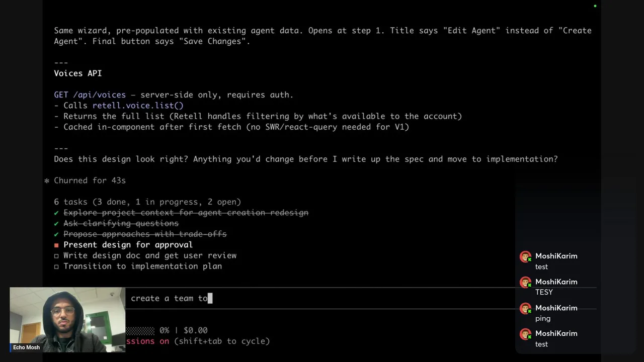Click the MoshiKarim avatar beside the "ping" message

tap(525, 309)
